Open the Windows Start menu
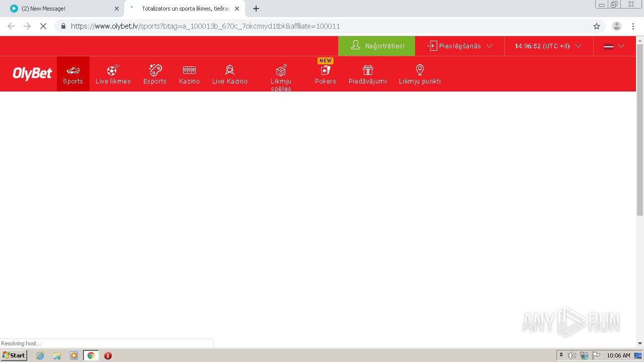The height and width of the screenshot is (362, 644). 14,355
